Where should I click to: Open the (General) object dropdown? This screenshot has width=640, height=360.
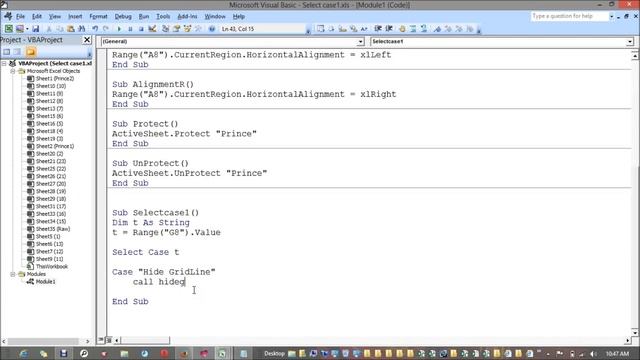point(360,42)
